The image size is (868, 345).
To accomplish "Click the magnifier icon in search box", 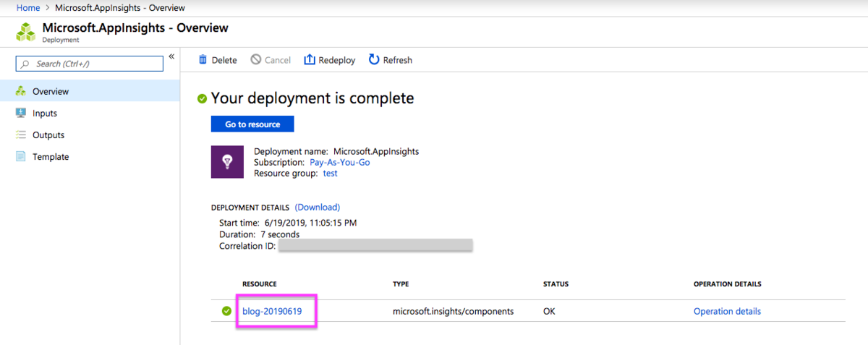I will (x=26, y=64).
